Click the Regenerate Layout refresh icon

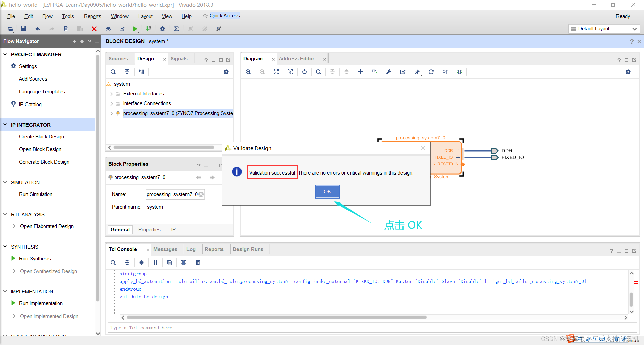pyautogui.click(x=431, y=72)
